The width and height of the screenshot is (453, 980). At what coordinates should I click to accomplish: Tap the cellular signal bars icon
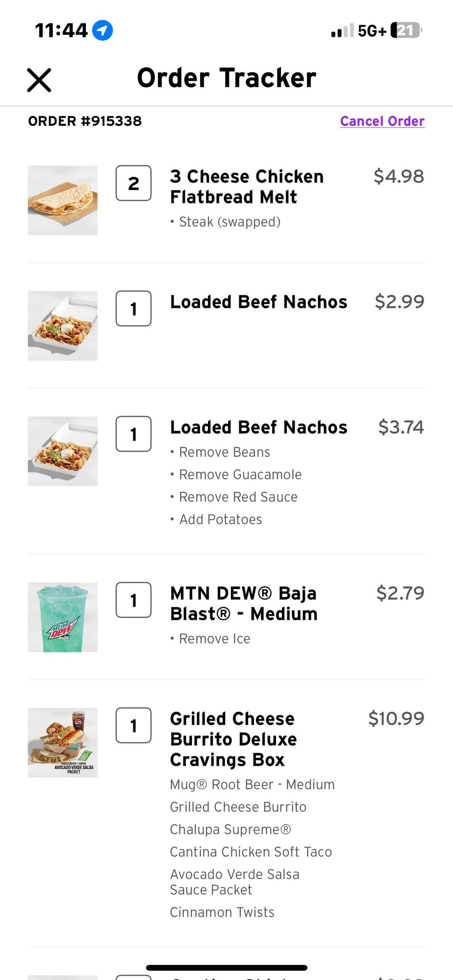[342, 31]
